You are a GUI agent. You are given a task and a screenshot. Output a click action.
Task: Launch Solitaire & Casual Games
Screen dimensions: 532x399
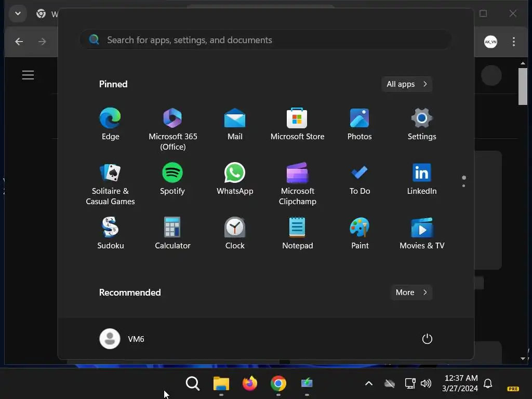(x=110, y=184)
